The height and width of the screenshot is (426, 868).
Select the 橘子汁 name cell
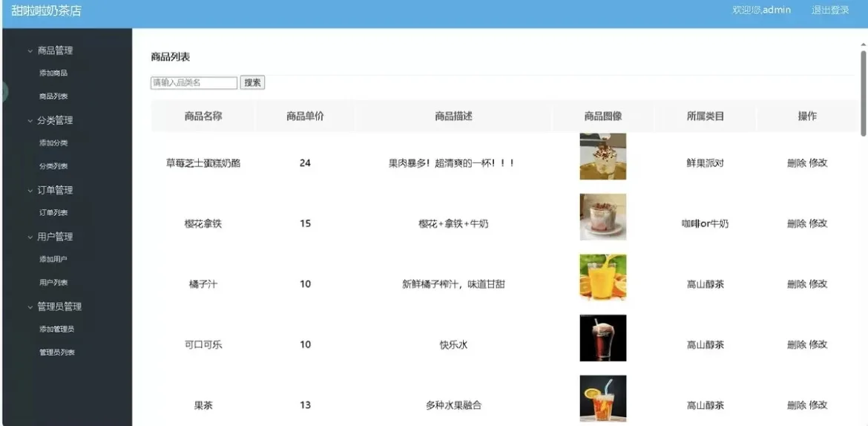click(203, 284)
